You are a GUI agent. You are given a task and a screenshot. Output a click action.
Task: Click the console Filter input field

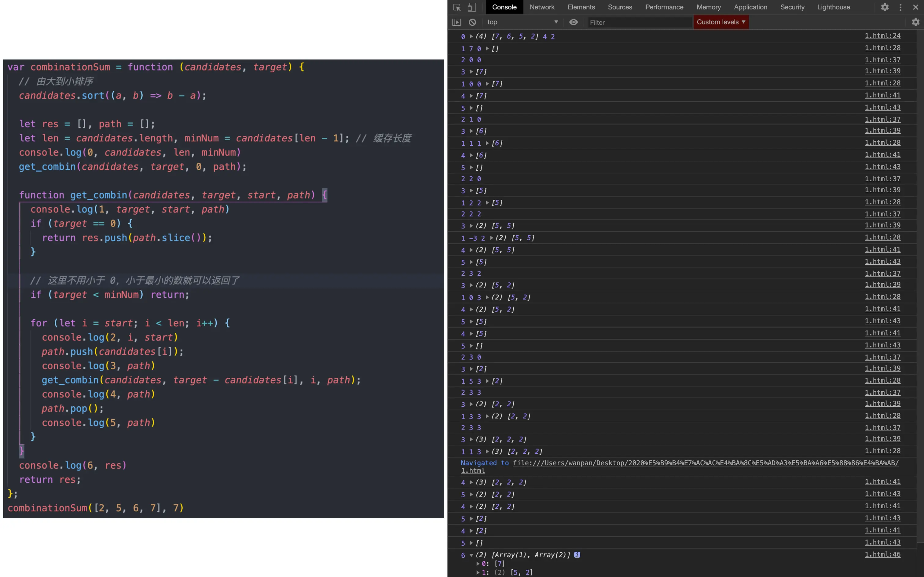[x=639, y=23]
